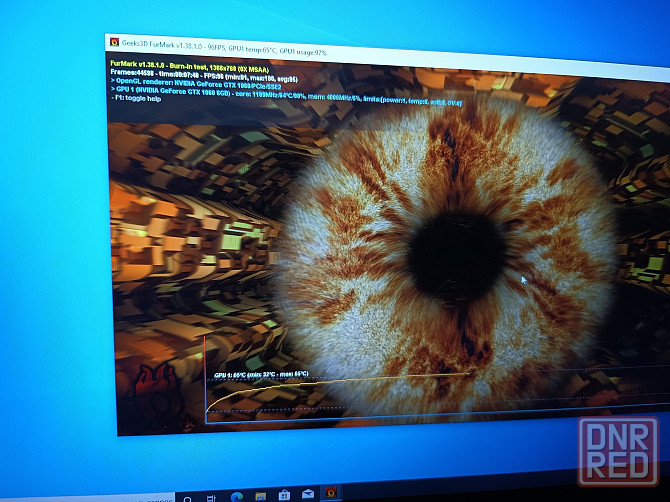Click the 'Frames' and time stats line

(204, 76)
